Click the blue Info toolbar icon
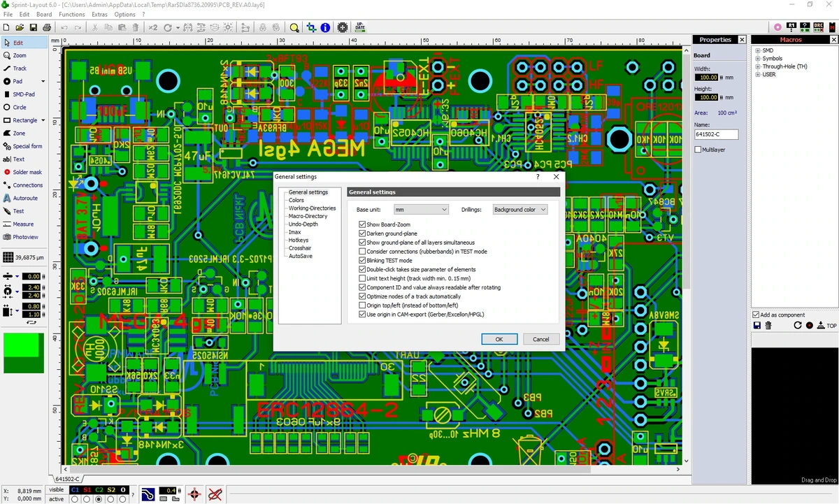 [325, 27]
